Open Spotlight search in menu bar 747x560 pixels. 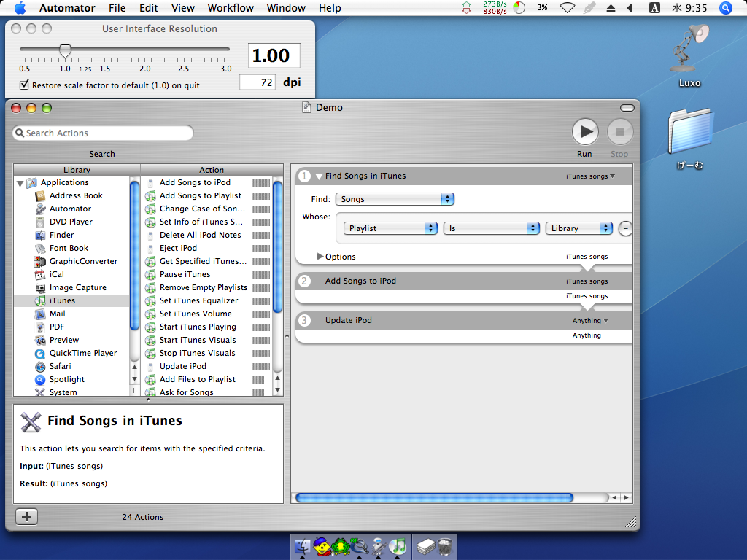coord(726,7)
